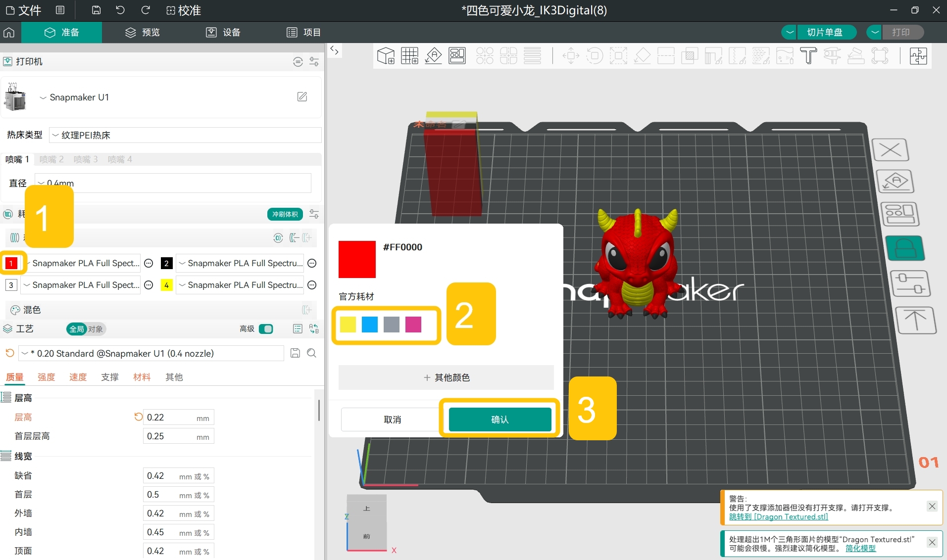Click the 简化模型 simplify model link

[860, 548]
